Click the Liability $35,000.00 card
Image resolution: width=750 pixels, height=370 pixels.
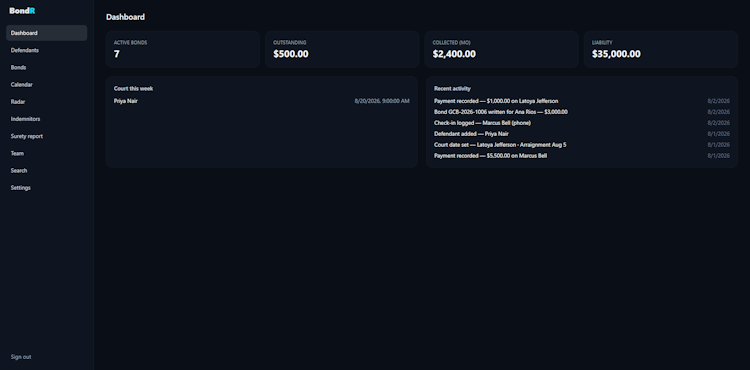click(661, 49)
